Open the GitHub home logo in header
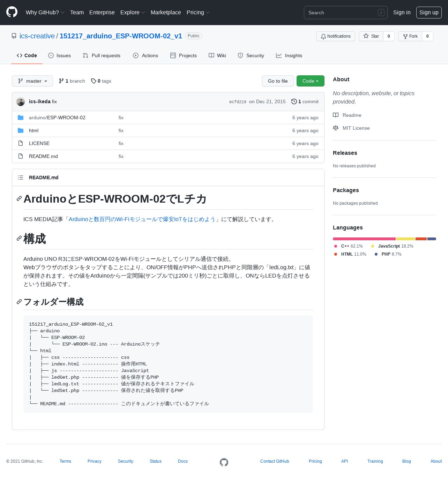The image size is (448, 484). (12, 12)
